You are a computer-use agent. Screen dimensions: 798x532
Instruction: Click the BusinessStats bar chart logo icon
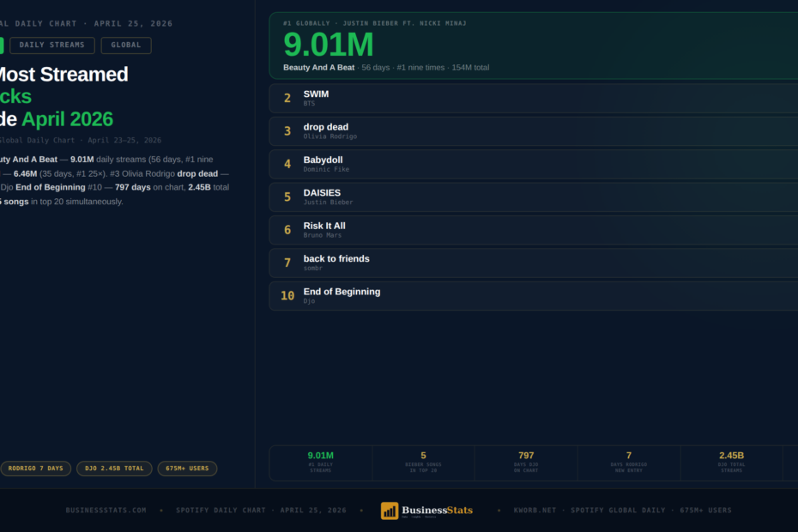pyautogui.click(x=390, y=511)
